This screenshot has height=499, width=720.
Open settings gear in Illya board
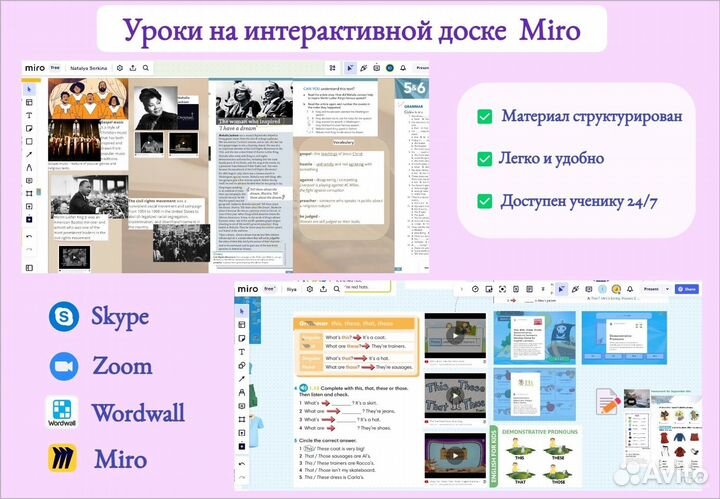(x=310, y=289)
